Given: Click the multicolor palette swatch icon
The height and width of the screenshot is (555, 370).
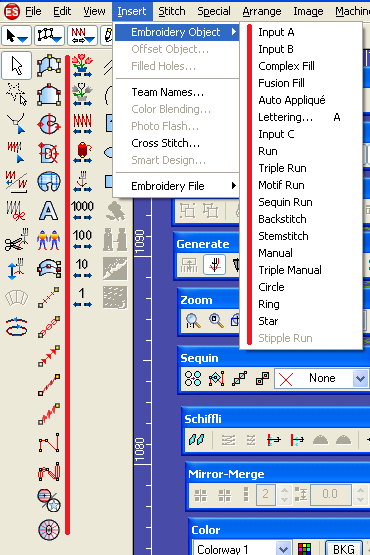Looking at the screenshot, I should (304, 549).
